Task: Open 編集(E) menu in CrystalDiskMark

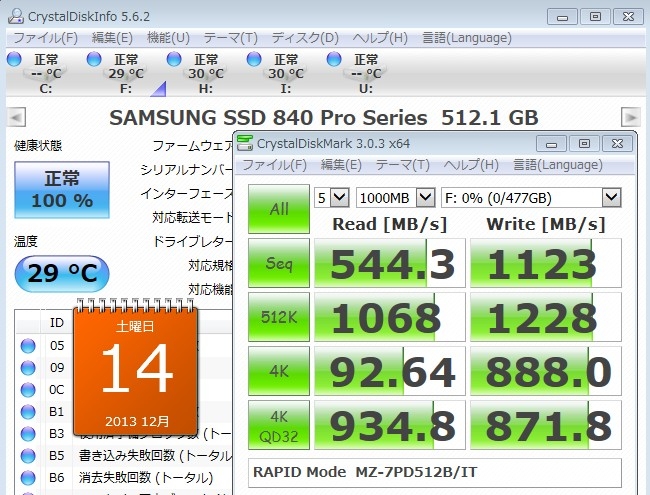Action: pyautogui.click(x=341, y=165)
